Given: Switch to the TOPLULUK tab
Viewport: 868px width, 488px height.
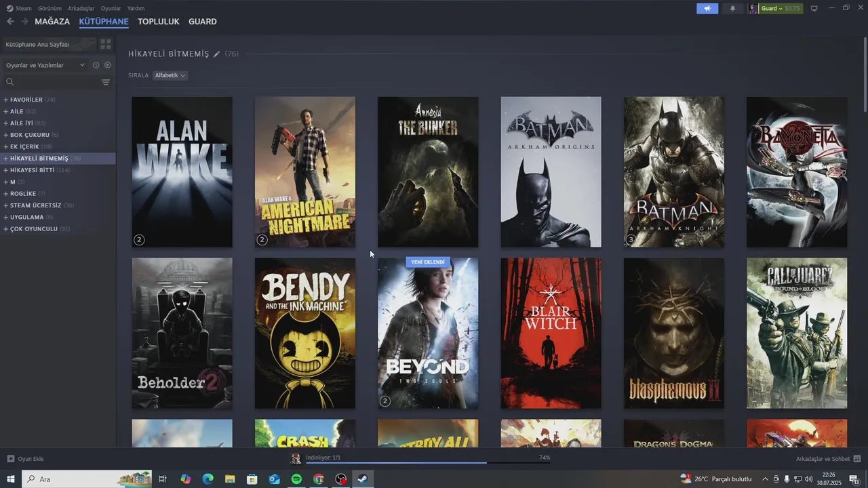Looking at the screenshot, I should coord(158,22).
